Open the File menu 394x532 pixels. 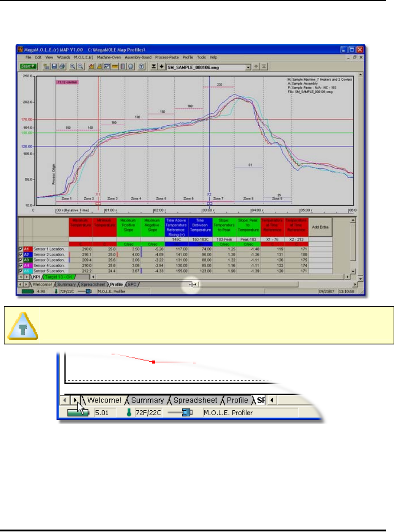28,58
